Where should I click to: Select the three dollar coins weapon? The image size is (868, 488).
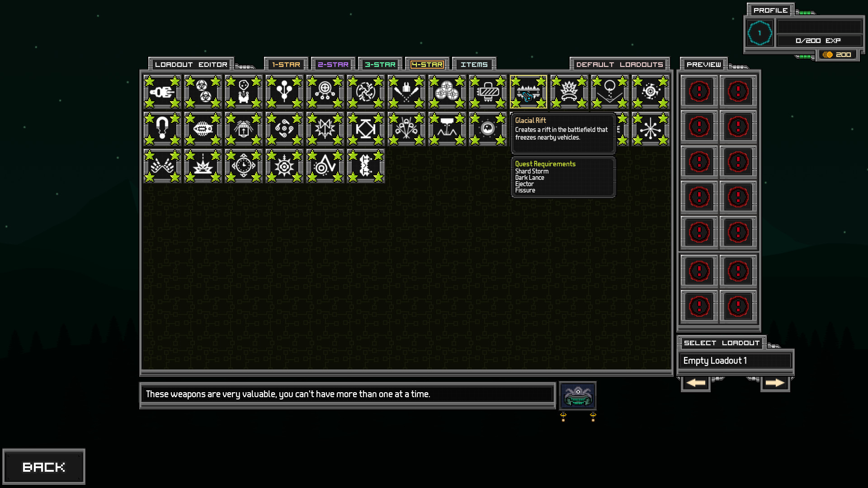[447, 92]
